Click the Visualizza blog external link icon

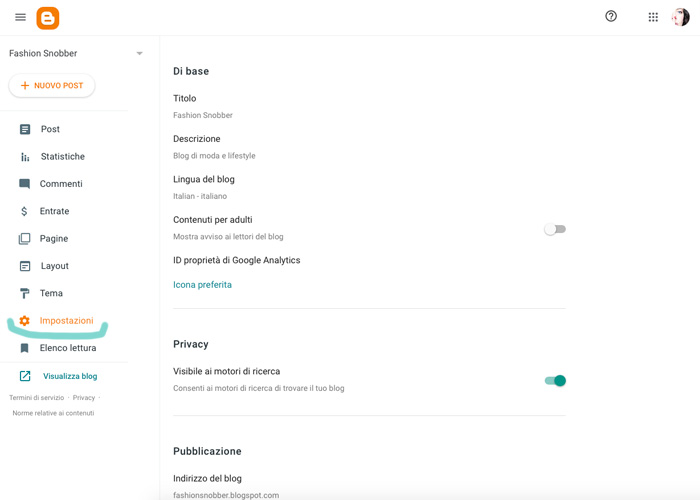(x=25, y=376)
